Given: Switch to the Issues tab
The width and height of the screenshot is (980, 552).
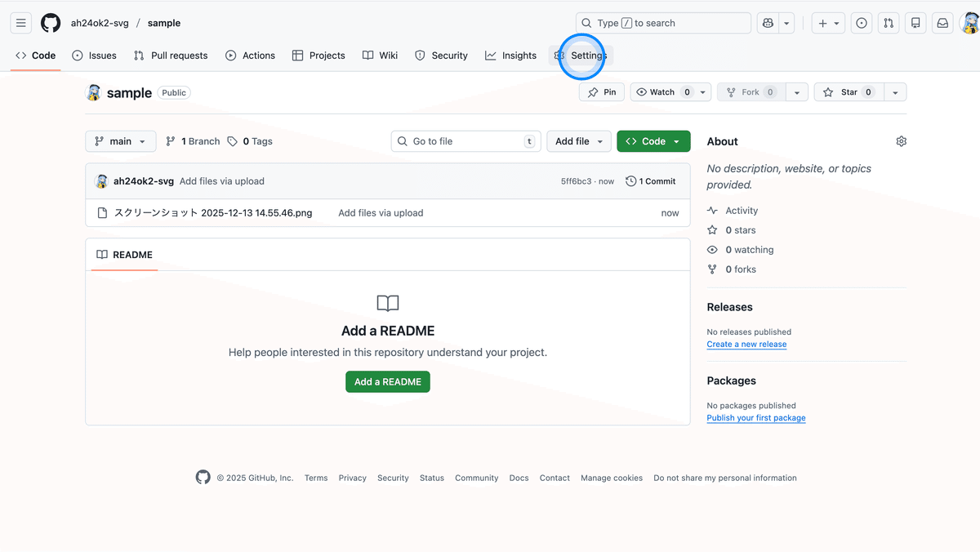Looking at the screenshot, I should pyautogui.click(x=94, y=56).
